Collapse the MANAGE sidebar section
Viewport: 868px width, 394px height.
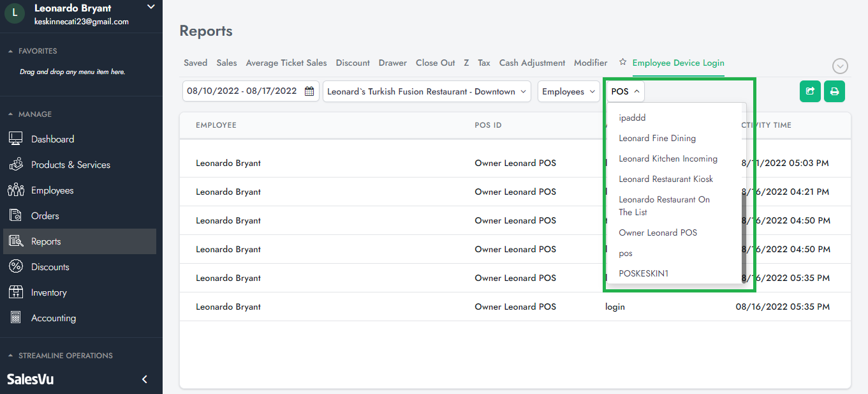10,114
